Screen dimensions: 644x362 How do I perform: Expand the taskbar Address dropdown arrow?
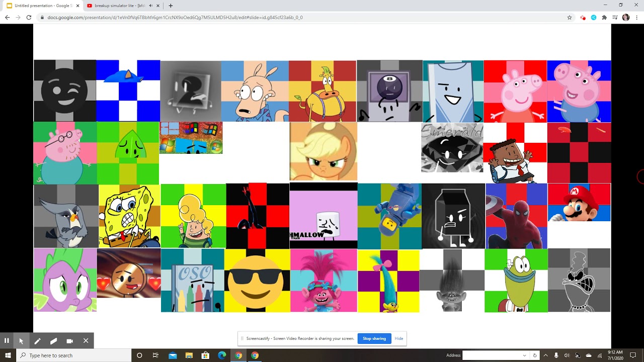[x=525, y=355]
